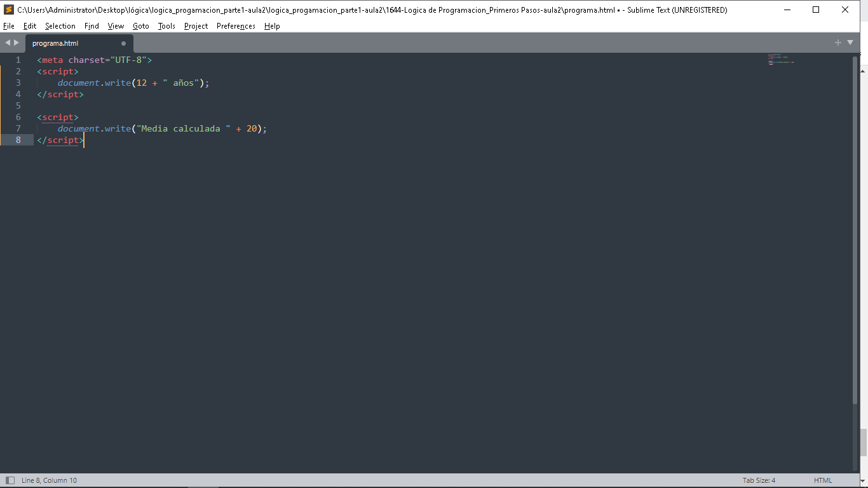Click closing script tag on line 8
This screenshot has width=868, height=488.
tap(60, 140)
